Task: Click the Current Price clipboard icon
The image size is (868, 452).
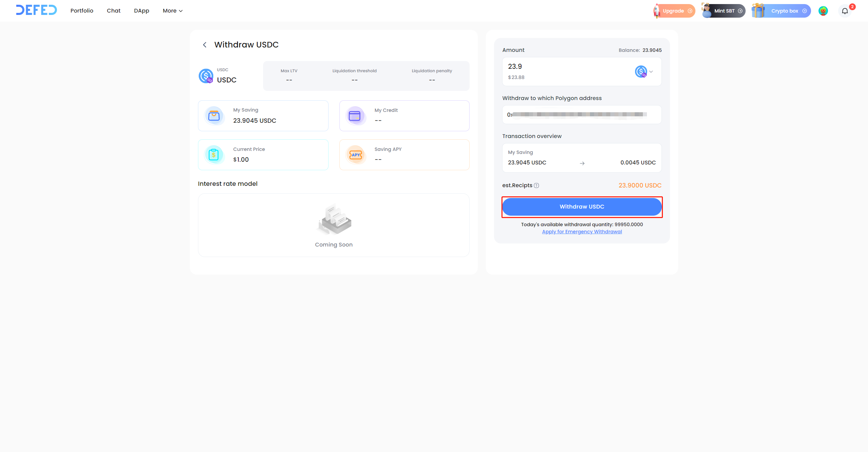Action: pyautogui.click(x=214, y=155)
